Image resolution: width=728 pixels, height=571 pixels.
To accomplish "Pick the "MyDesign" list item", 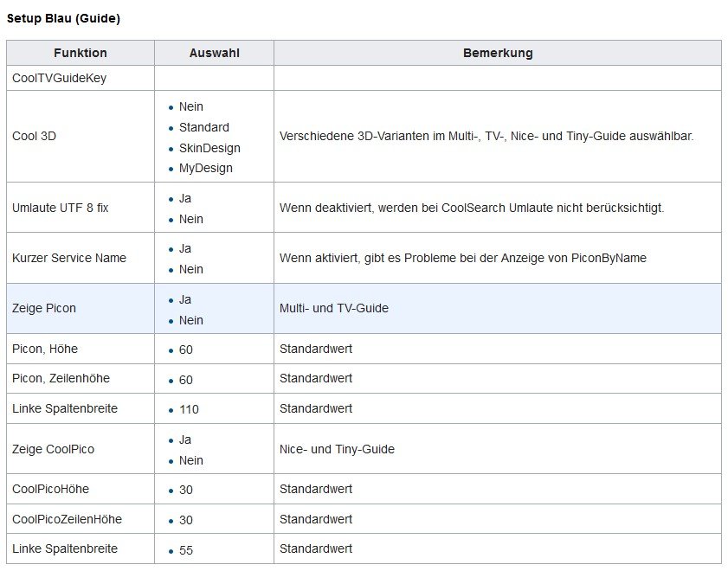I will pyautogui.click(x=205, y=168).
